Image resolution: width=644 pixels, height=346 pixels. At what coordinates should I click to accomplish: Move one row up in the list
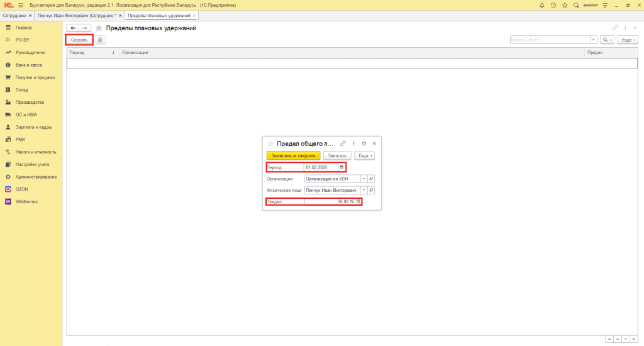coord(618,340)
